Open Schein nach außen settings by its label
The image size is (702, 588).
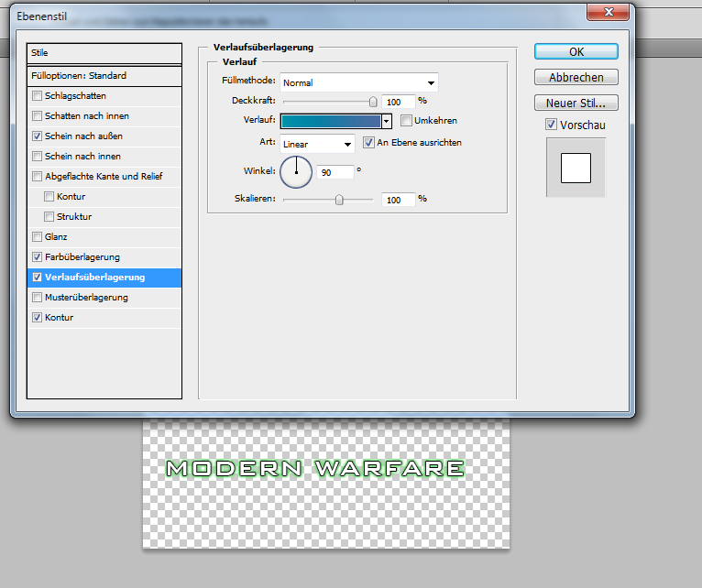pyautogui.click(x=83, y=136)
